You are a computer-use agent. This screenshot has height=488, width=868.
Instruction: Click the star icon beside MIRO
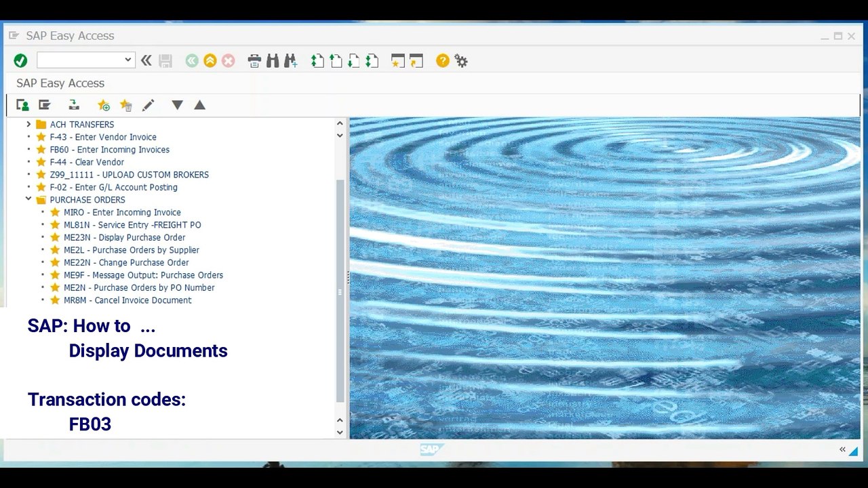[x=55, y=212]
